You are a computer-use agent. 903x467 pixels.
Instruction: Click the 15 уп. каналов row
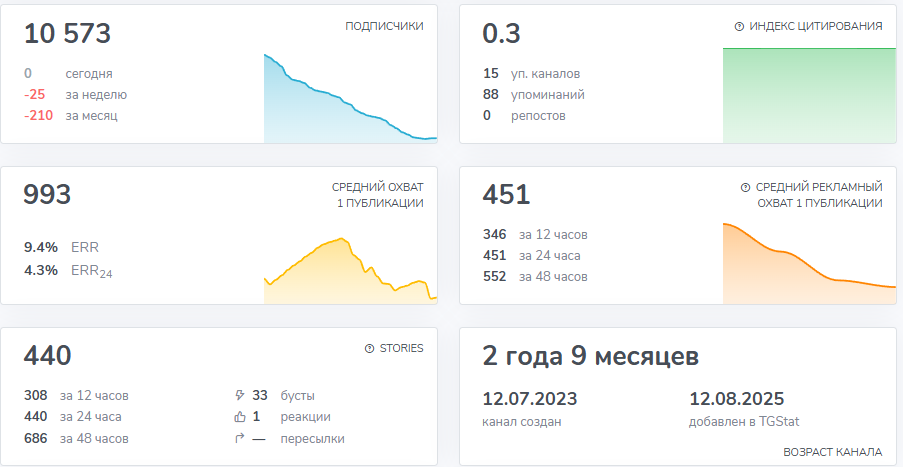pyautogui.click(x=531, y=74)
